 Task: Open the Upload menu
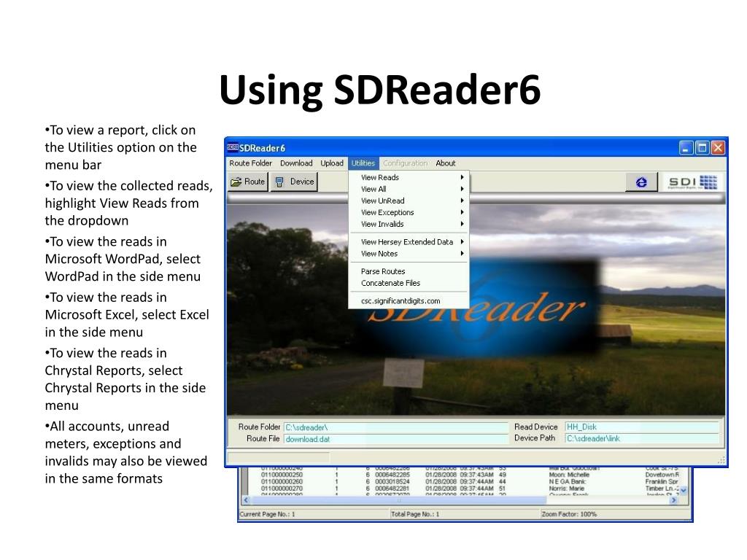pos(332,163)
